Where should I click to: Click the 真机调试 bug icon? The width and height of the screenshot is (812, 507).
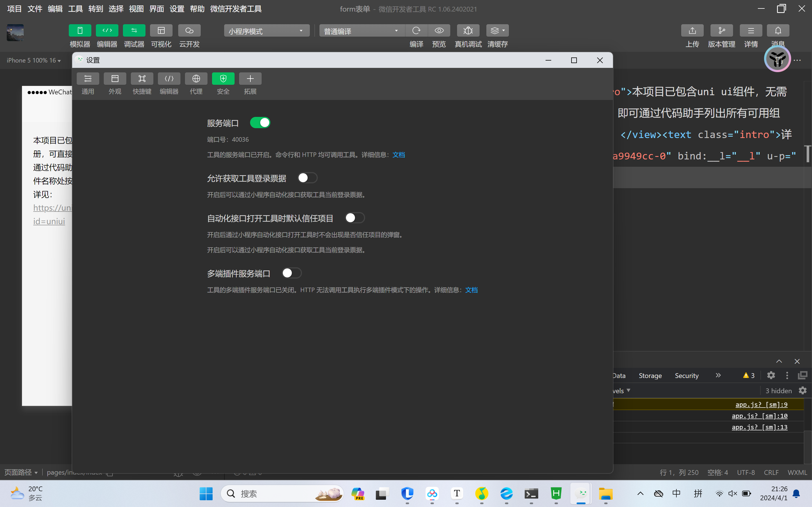click(x=468, y=31)
